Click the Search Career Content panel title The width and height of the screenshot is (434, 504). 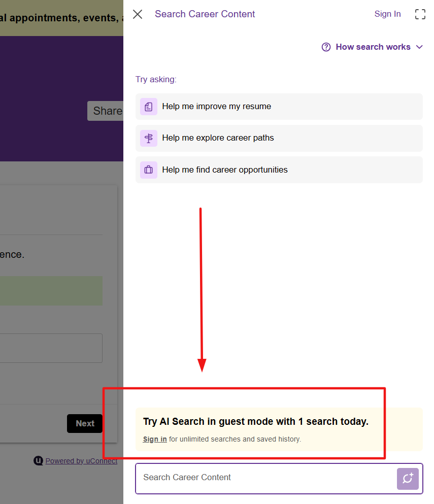pyautogui.click(x=205, y=14)
